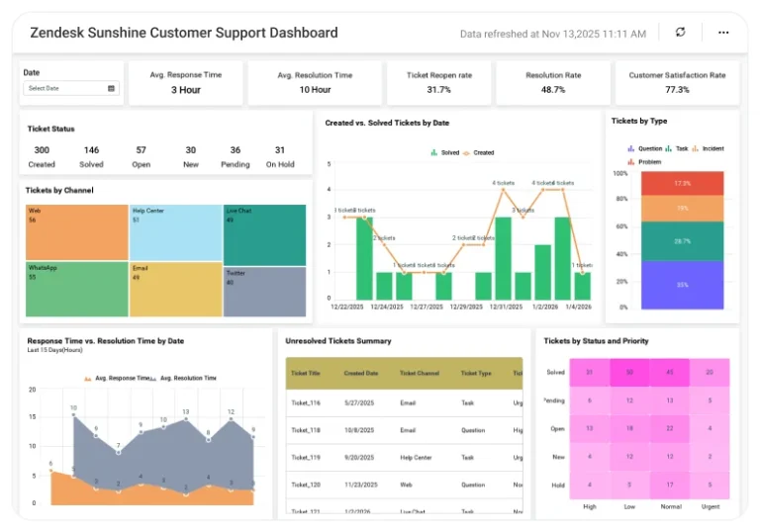
Task: Click the 19% orange Incident segment
Action: (683, 209)
